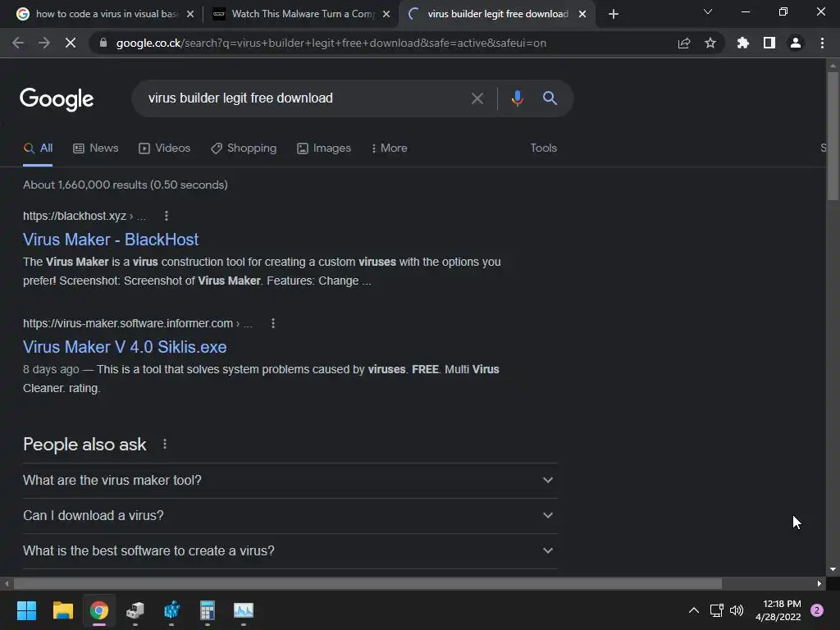
Task: View the site lock icon info
Action: tap(103, 43)
